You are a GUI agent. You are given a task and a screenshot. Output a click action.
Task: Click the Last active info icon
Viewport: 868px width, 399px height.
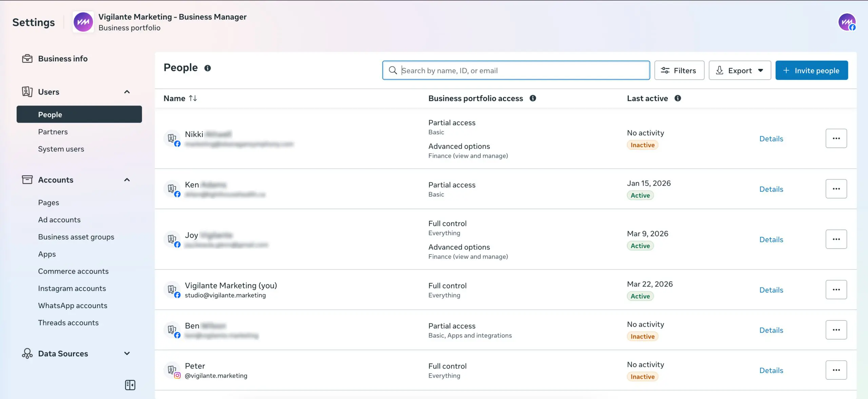[677, 98]
